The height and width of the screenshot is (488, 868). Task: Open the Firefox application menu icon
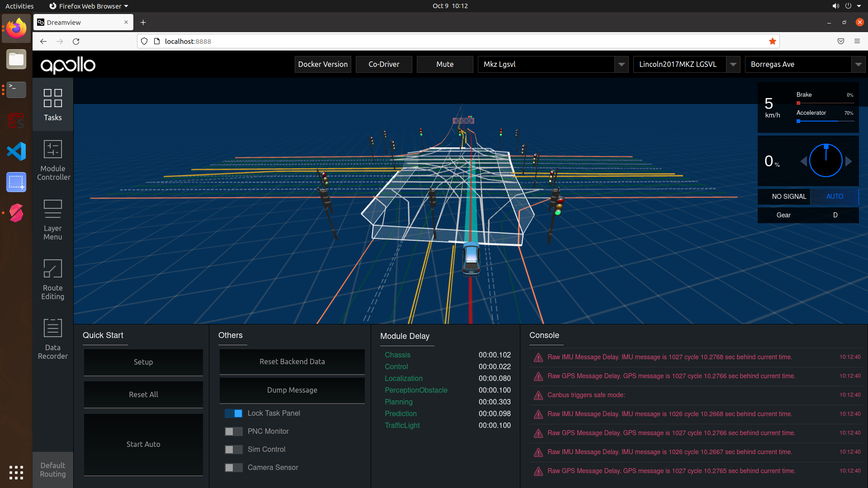(857, 41)
